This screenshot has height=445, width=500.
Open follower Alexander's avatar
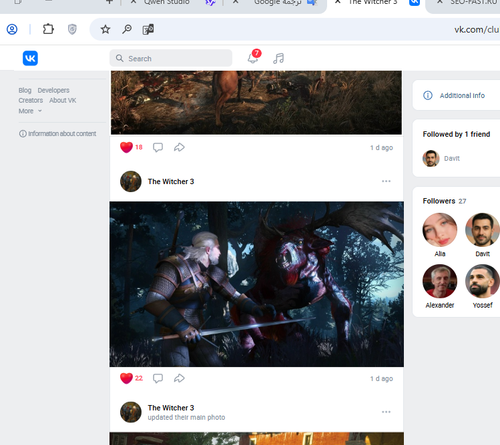pyautogui.click(x=440, y=281)
